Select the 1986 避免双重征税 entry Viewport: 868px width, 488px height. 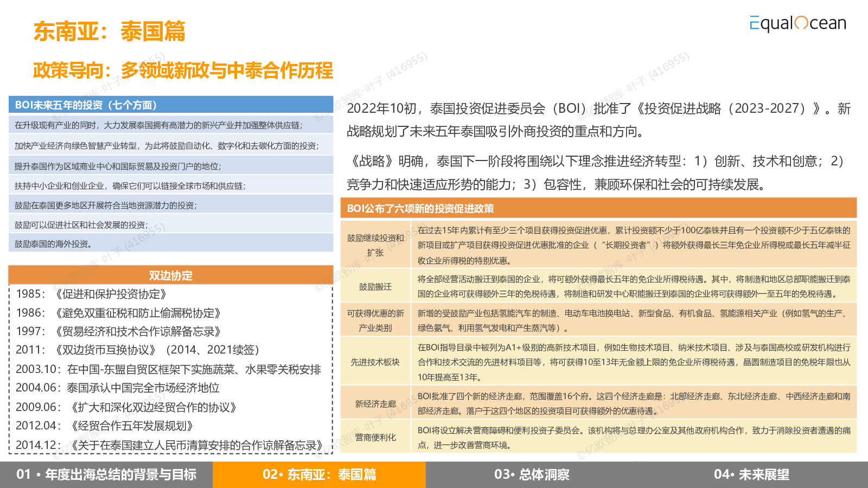tap(118, 313)
